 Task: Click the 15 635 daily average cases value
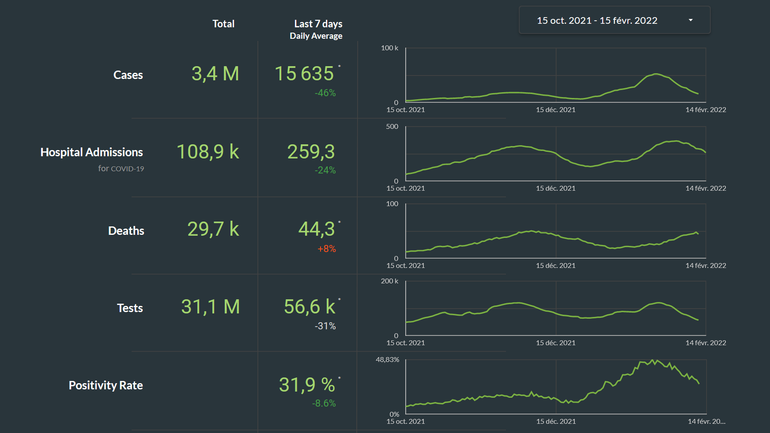coord(305,73)
